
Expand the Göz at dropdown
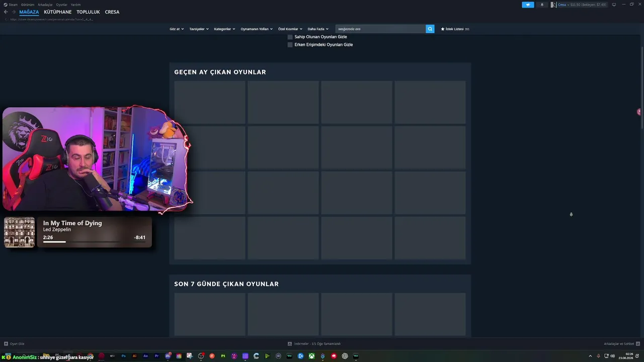point(177,29)
